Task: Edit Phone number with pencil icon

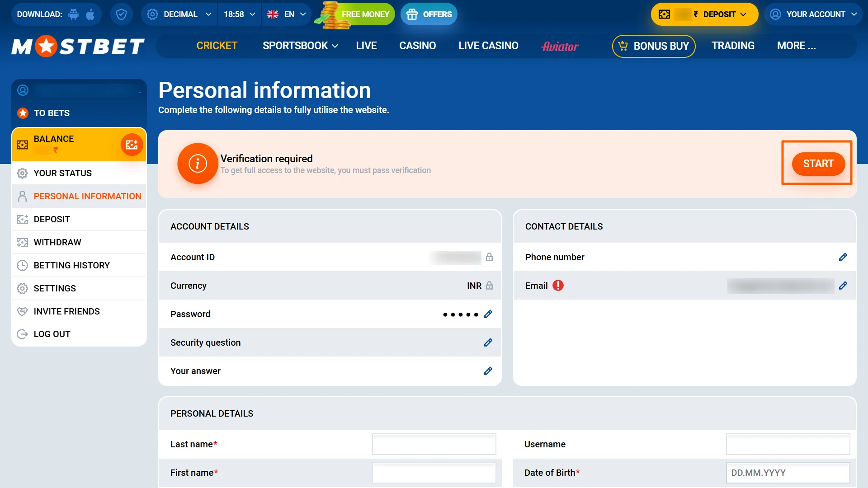Action: pyautogui.click(x=843, y=257)
